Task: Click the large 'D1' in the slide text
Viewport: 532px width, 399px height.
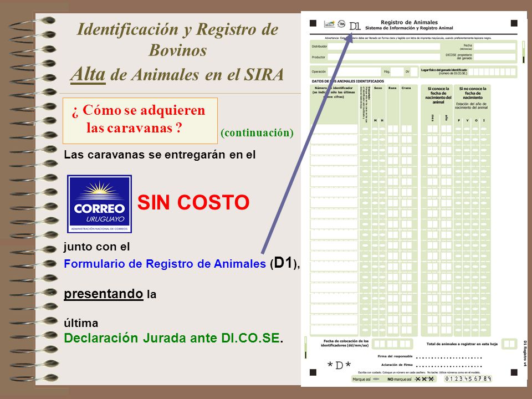Action: coord(283,262)
